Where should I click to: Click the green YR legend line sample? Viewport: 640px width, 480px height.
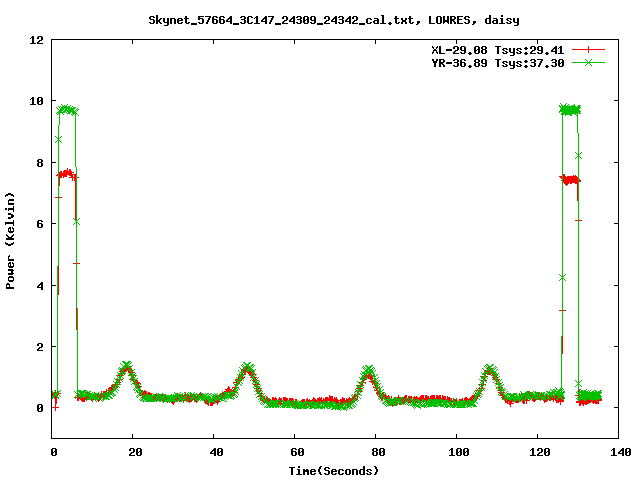[588, 63]
